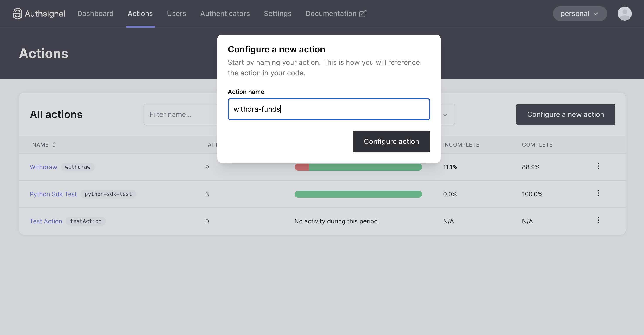
Task: Open the three-dot menu for Python Sdk Test
Action: click(598, 193)
